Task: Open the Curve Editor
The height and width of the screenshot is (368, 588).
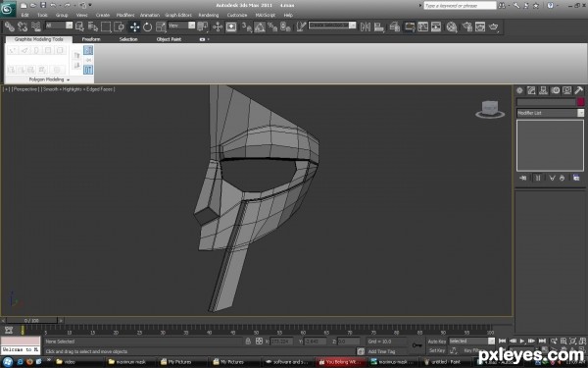Action: pos(422,26)
